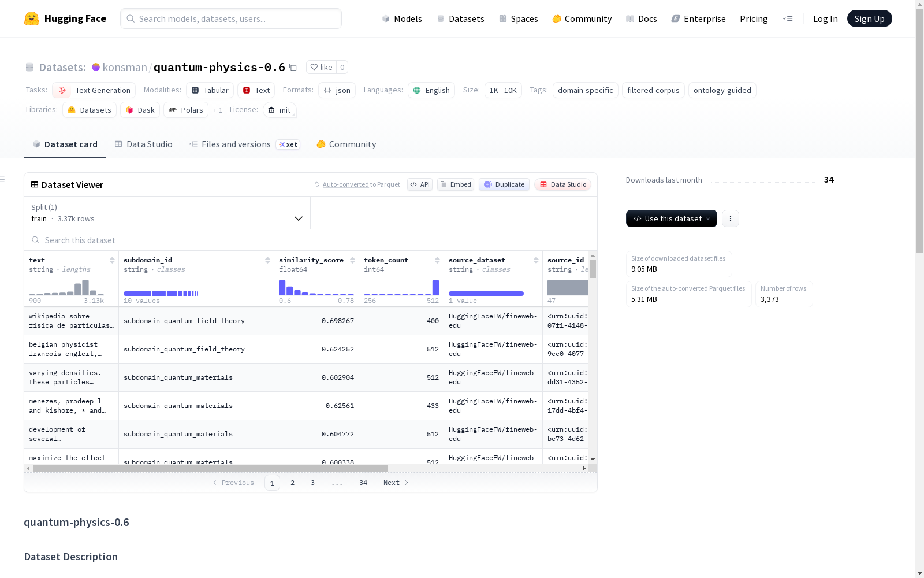Image resolution: width=924 pixels, height=578 pixels.
Task: Select the Dask library tag
Action: pyautogui.click(x=140, y=110)
